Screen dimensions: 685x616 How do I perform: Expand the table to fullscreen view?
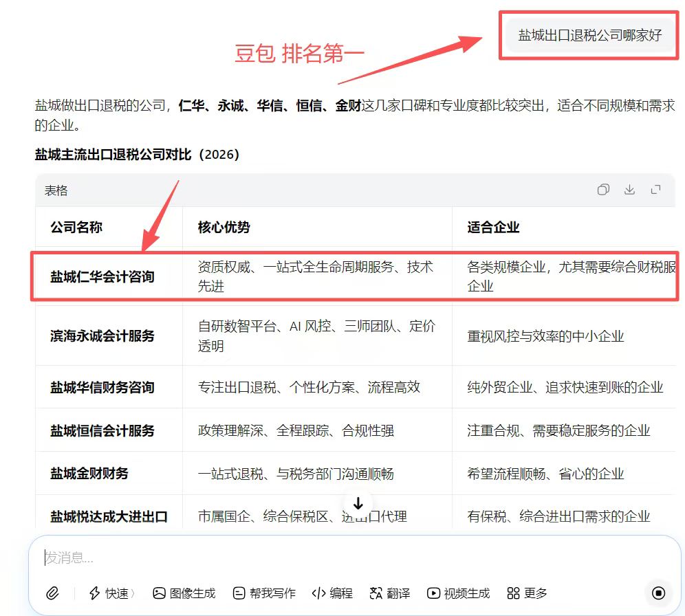(655, 190)
